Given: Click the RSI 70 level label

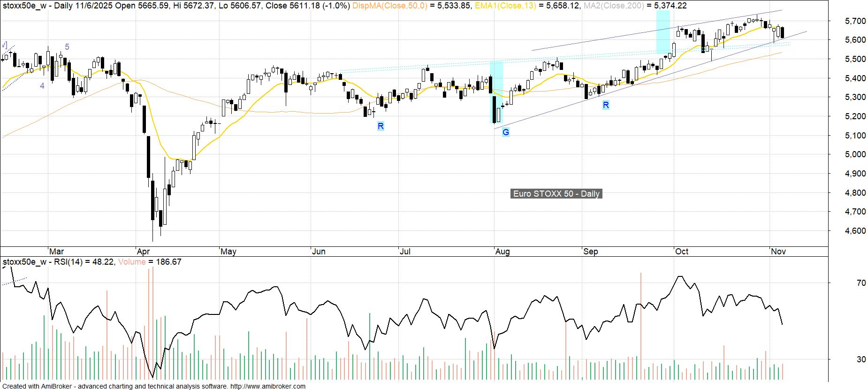Looking at the screenshot, I should 861,283.
